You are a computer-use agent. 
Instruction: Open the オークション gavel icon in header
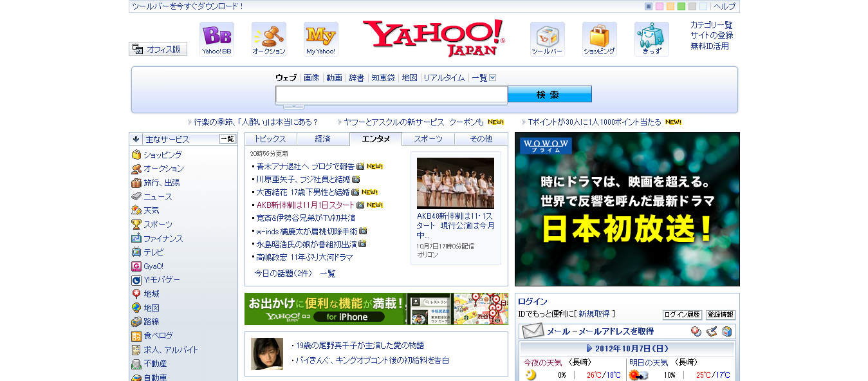(x=269, y=39)
